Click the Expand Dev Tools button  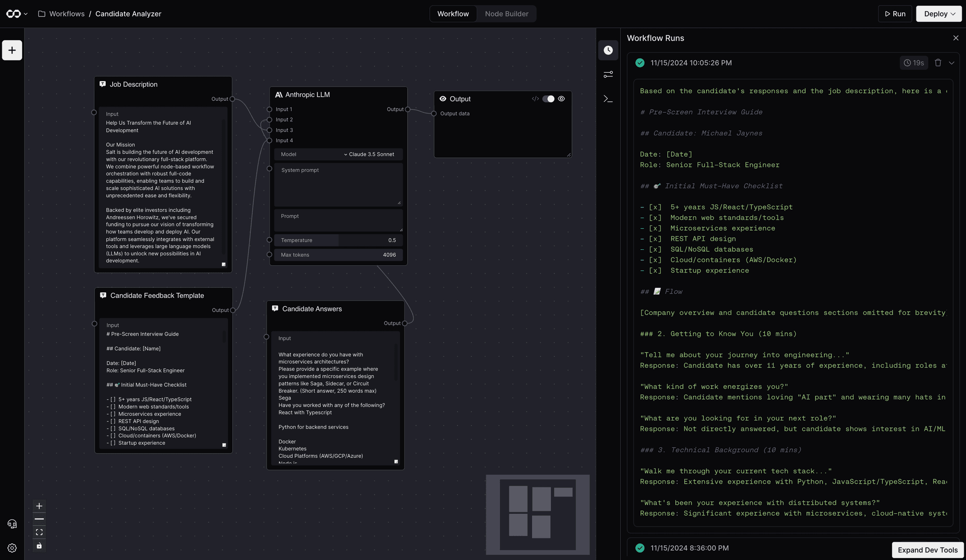coord(927,550)
